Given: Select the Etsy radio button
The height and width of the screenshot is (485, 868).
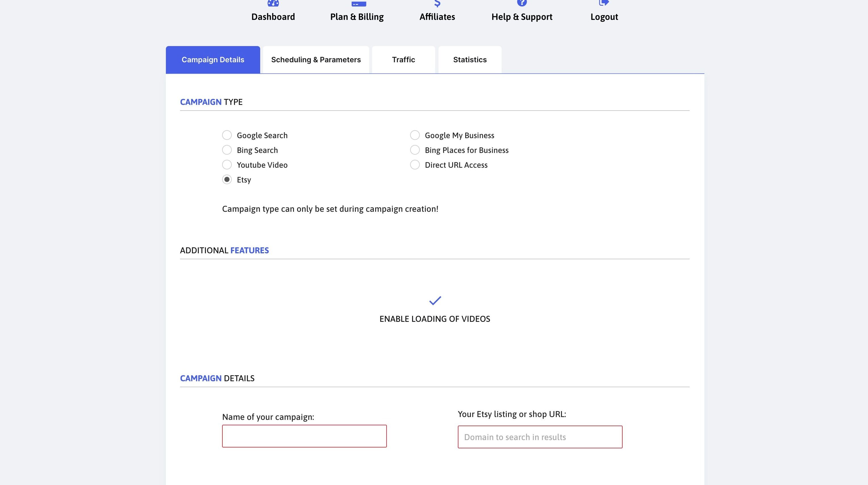Looking at the screenshot, I should click(x=227, y=180).
